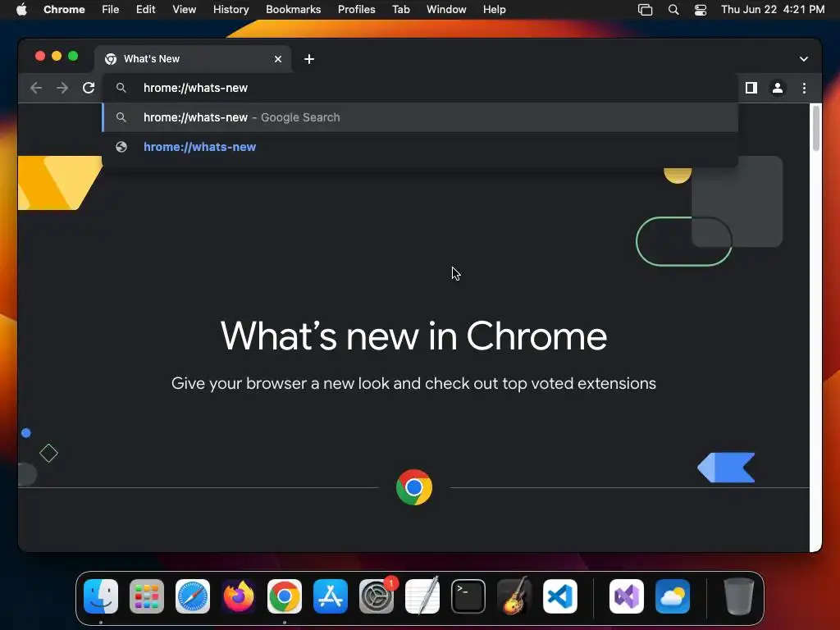The width and height of the screenshot is (840, 630).
Task: Open the Edit menu
Action: [x=145, y=9]
